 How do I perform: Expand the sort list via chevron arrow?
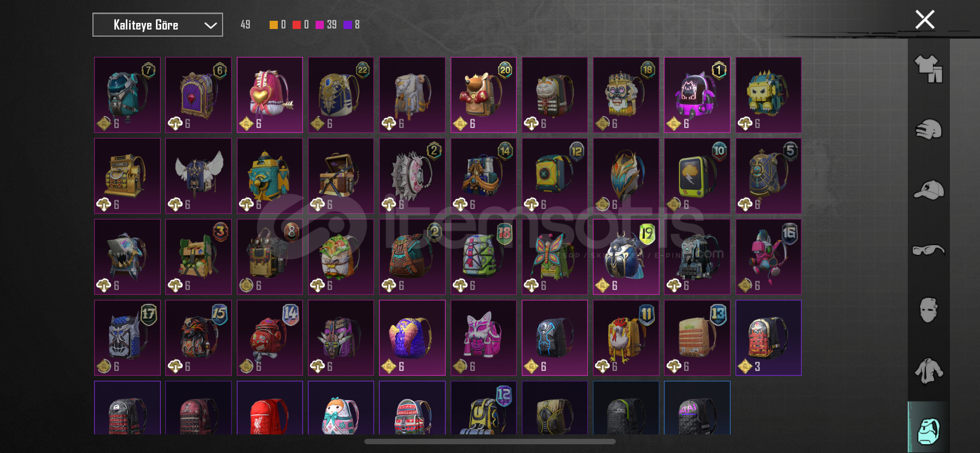click(x=211, y=25)
